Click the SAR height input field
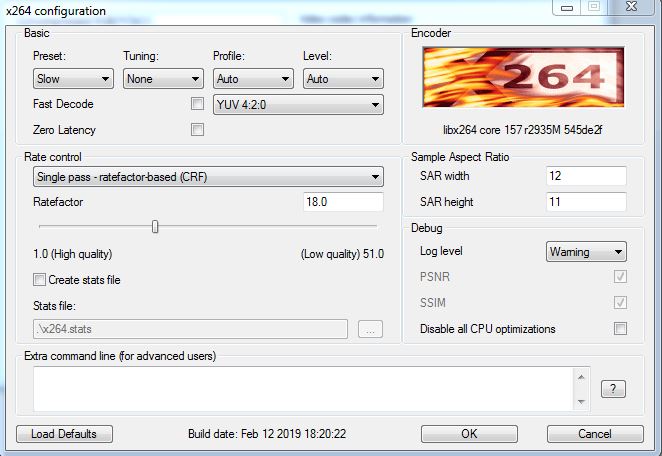This screenshot has height=456, width=662. [x=586, y=202]
